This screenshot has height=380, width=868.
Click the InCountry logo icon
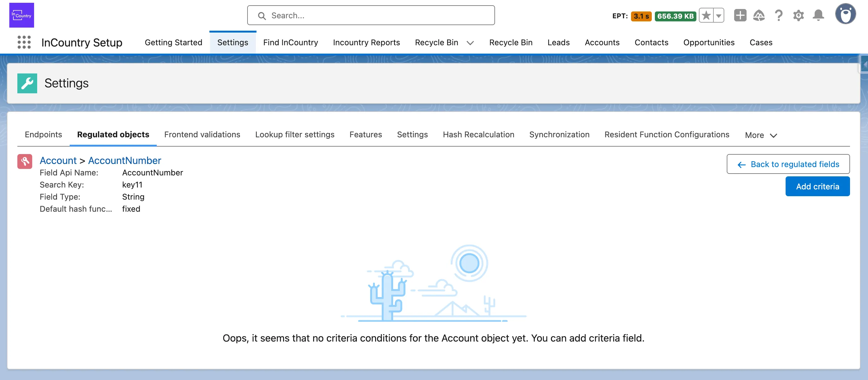(22, 15)
